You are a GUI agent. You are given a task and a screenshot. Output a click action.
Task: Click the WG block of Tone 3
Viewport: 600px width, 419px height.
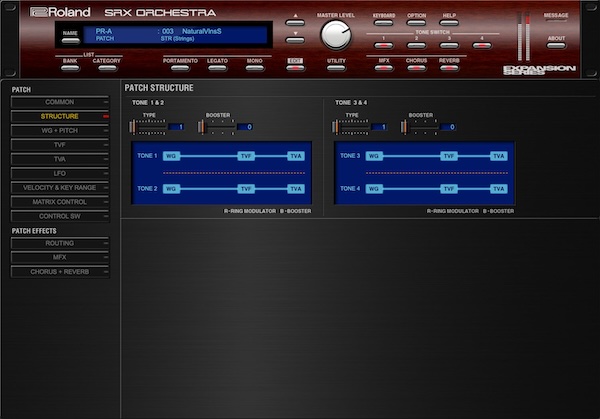374,156
